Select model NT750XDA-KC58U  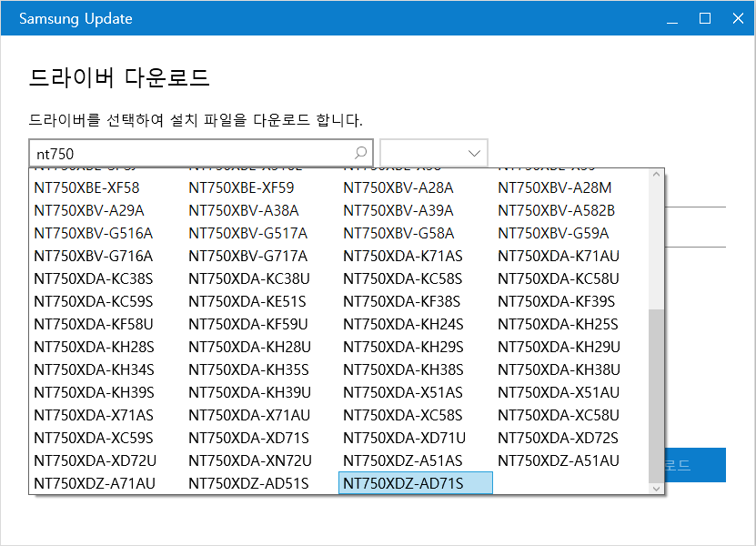point(559,278)
